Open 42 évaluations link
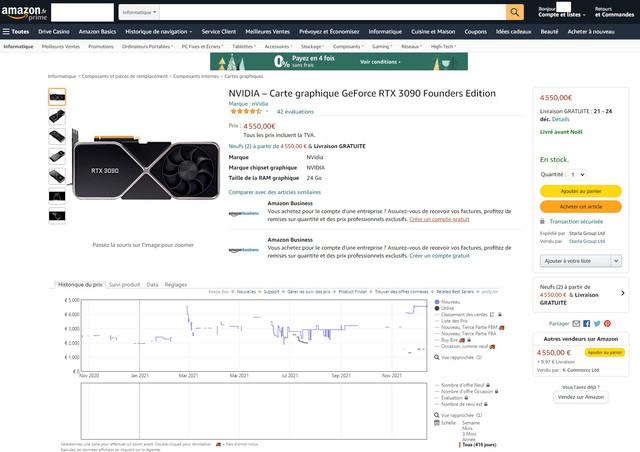Screen dimensions: 640x452 tap(295, 111)
